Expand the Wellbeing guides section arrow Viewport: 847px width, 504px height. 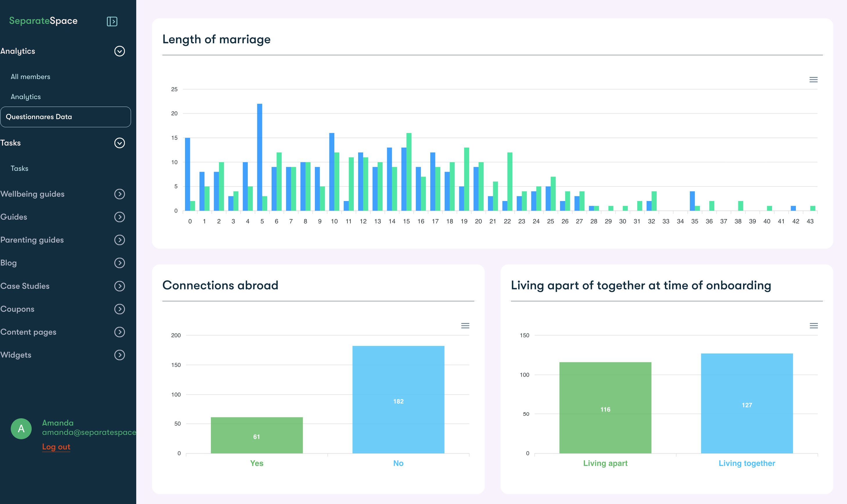point(120,194)
